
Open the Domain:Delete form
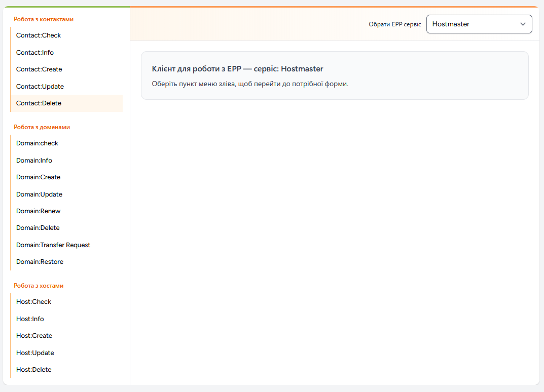(38, 227)
